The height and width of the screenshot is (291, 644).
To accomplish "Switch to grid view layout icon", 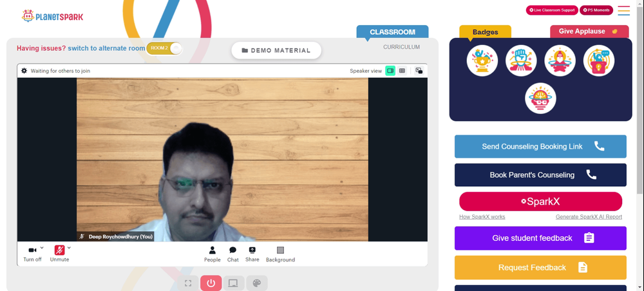I will coord(402,71).
